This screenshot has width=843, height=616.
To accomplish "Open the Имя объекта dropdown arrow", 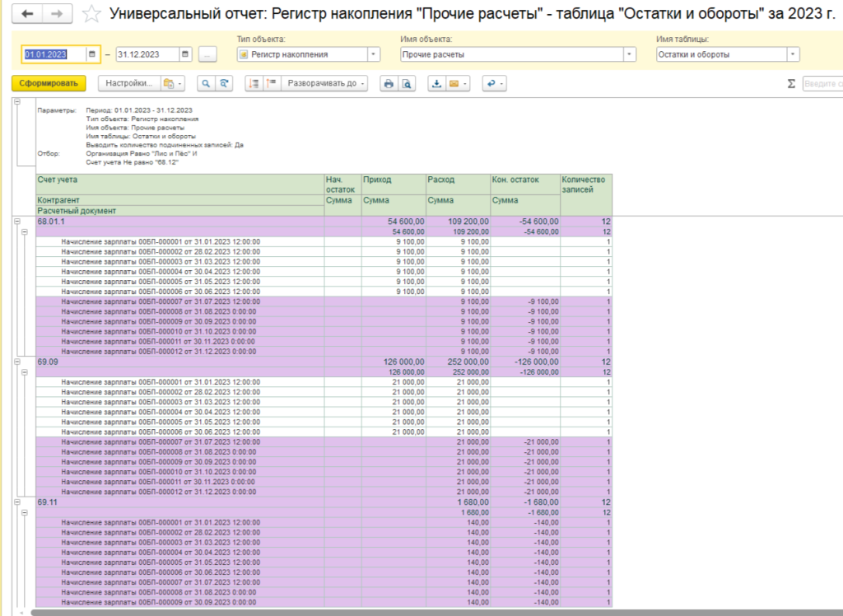I will pyautogui.click(x=630, y=54).
